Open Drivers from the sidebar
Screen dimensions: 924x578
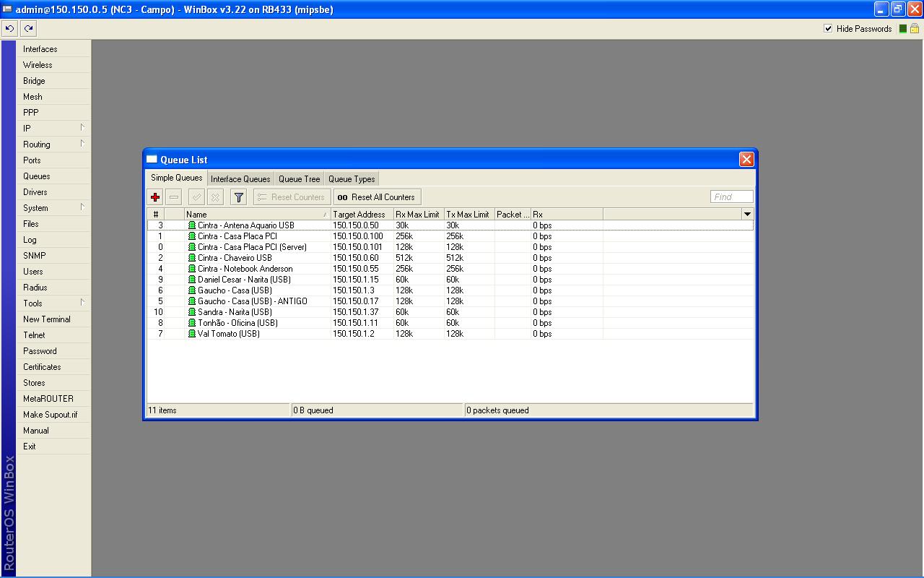click(x=54, y=192)
